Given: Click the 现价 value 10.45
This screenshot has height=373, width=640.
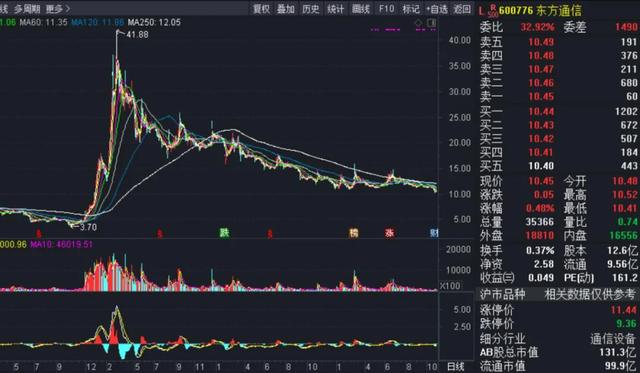Looking at the screenshot, I should coord(541,181).
